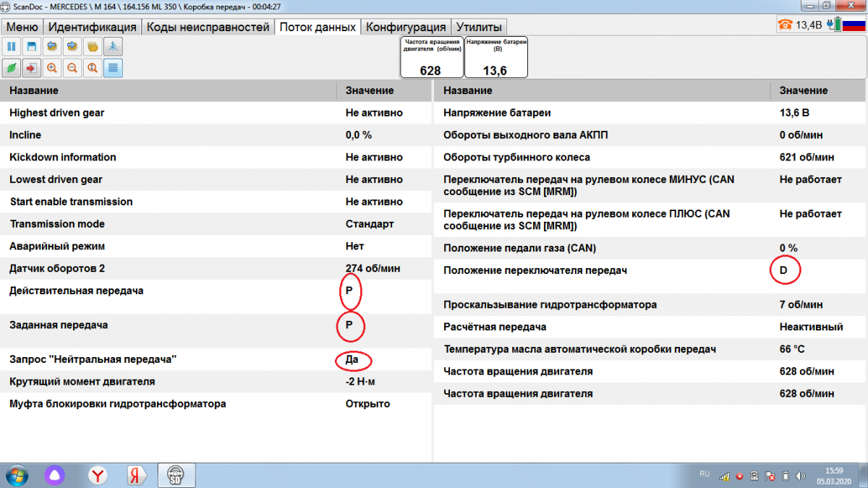Open the Menu tab (Меню)
This screenshot has height=488, width=868.
(x=22, y=27)
